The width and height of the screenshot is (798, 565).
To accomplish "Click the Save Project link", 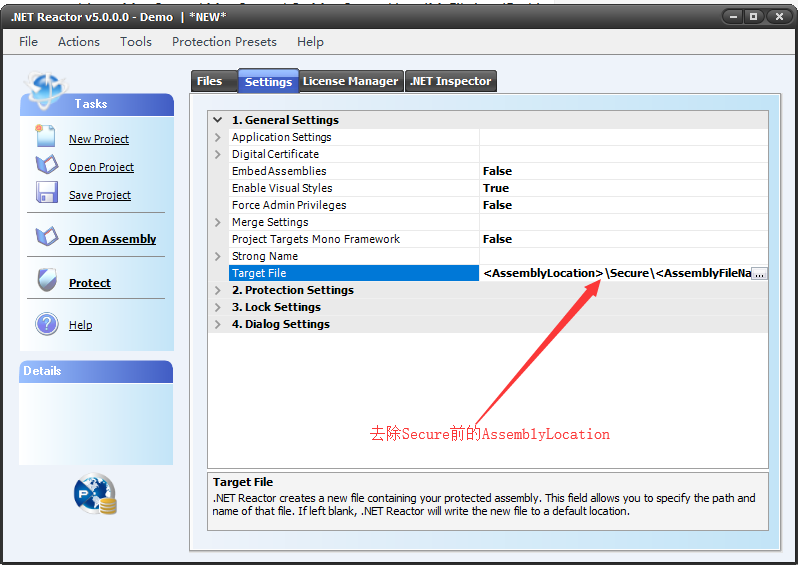I will [x=100, y=195].
